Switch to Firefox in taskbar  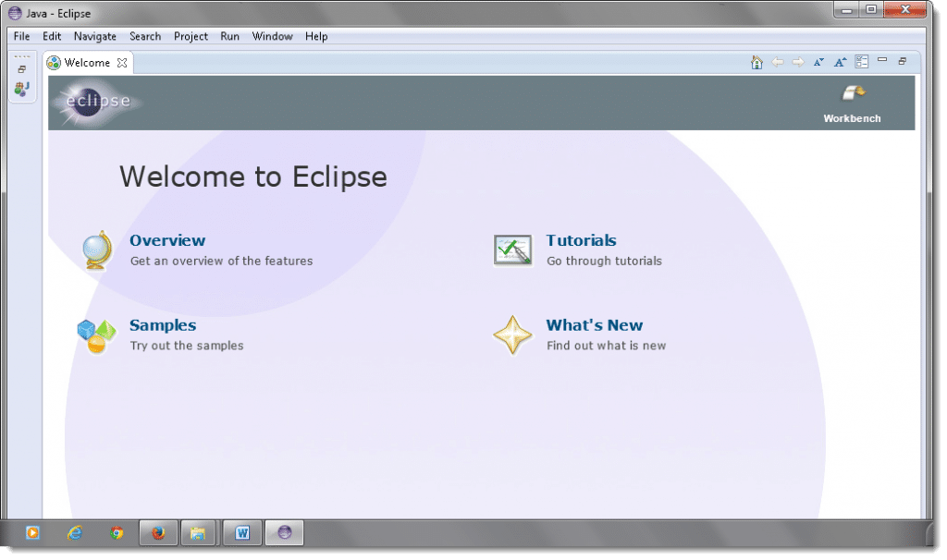(x=158, y=533)
